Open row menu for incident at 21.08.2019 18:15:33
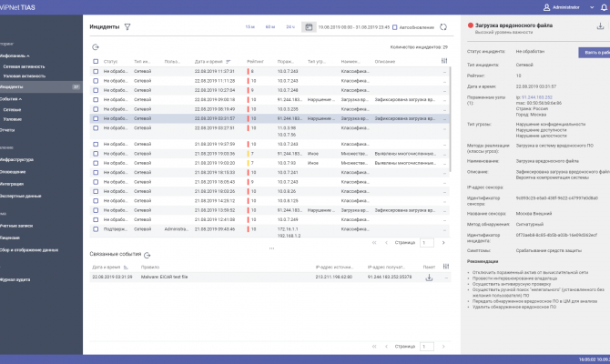 (444, 173)
